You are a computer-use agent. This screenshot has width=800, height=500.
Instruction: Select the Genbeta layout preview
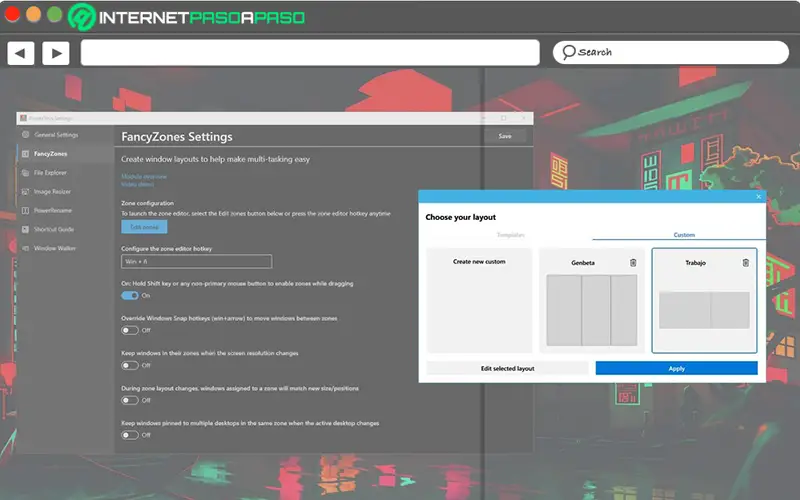pyautogui.click(x=592, y=310)
